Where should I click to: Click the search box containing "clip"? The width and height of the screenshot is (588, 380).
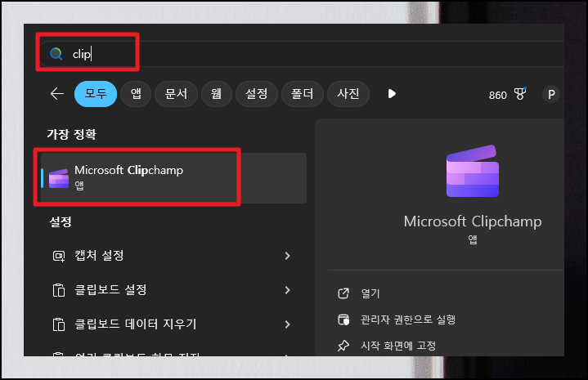[x=301, y=54]
